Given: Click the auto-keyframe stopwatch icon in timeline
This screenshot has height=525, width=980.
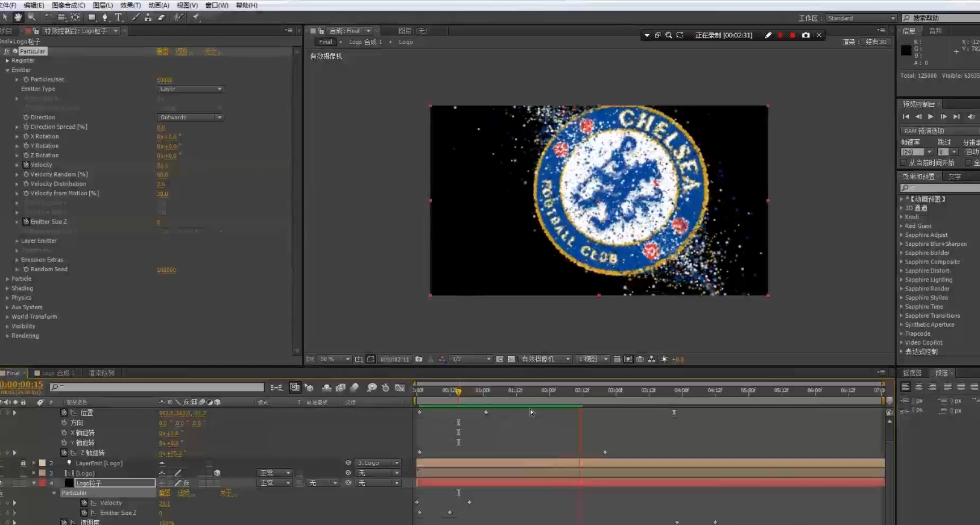Looking at the screenshot, I should (x=386, y=388).
